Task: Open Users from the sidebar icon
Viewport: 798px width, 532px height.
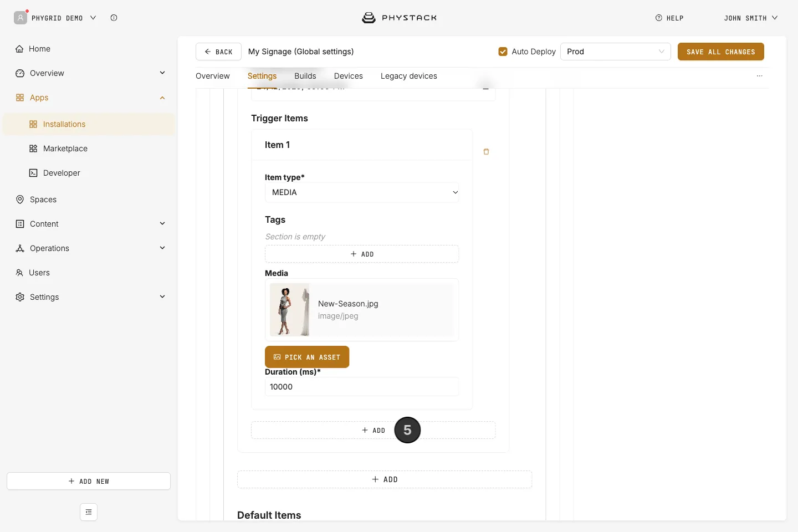Action: click(19, 273)
